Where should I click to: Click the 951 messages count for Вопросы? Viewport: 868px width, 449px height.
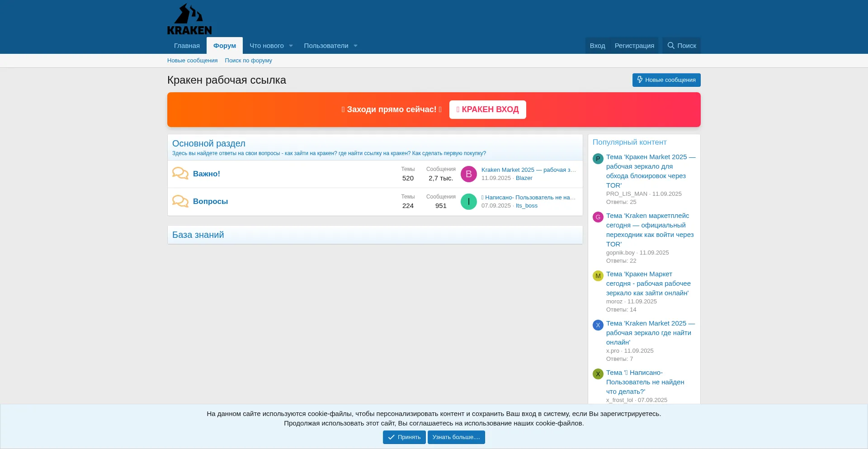tap(441, 206)
